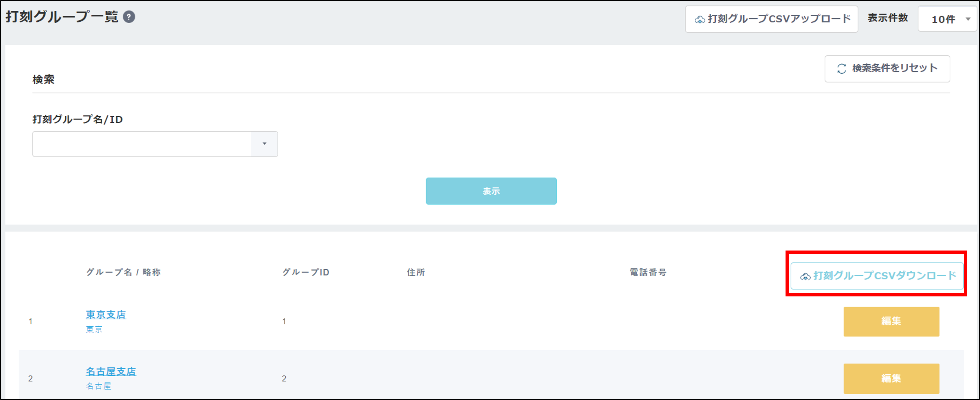Open the 名古屋支店 link
980x400 pixels.
pos(111,371)
